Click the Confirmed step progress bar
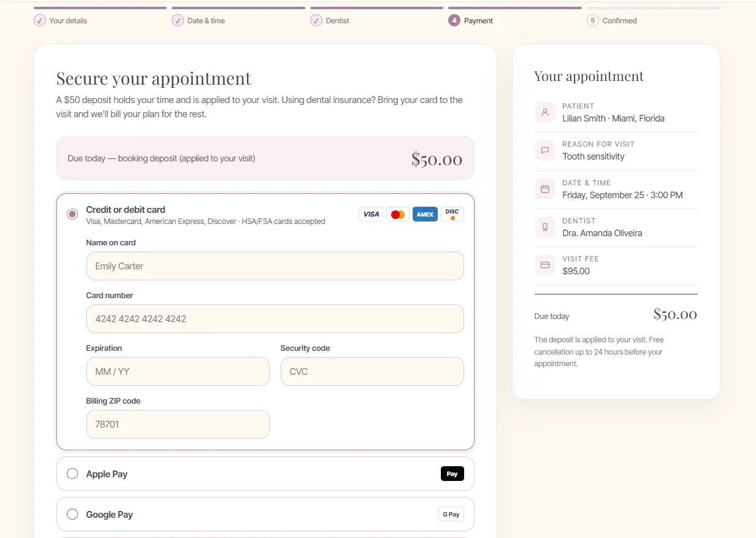Image resolution: width=756 pixels, height=538 pixels. pos(653,8)
